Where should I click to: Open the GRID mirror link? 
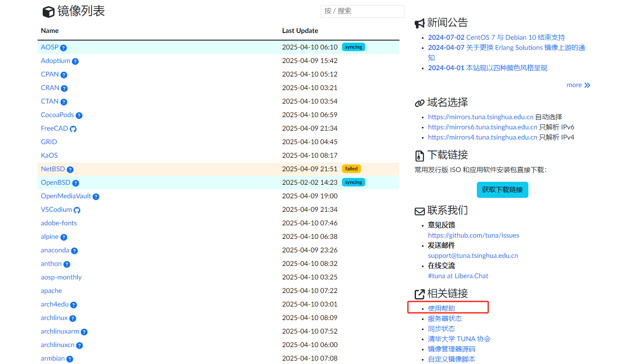49,142
